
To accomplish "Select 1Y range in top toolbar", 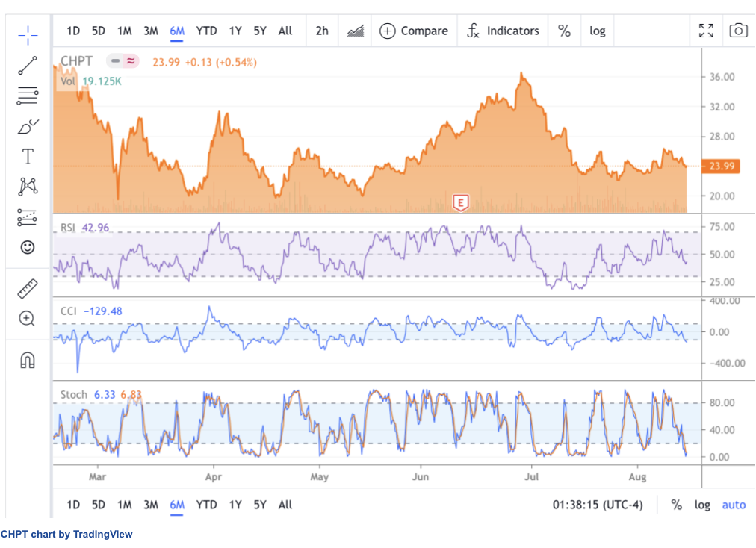I will tap(235, 31).
